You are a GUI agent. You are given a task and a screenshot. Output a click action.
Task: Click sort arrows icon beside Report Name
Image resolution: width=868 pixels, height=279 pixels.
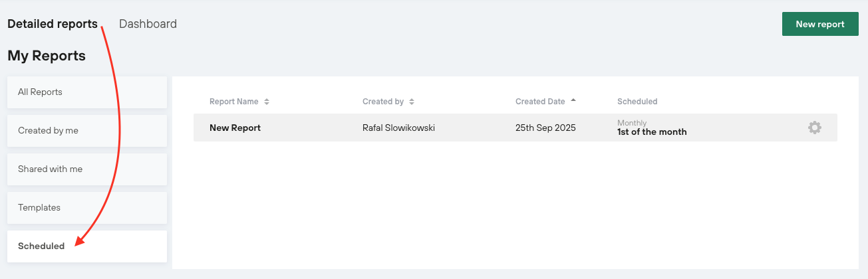coord(267,102)
